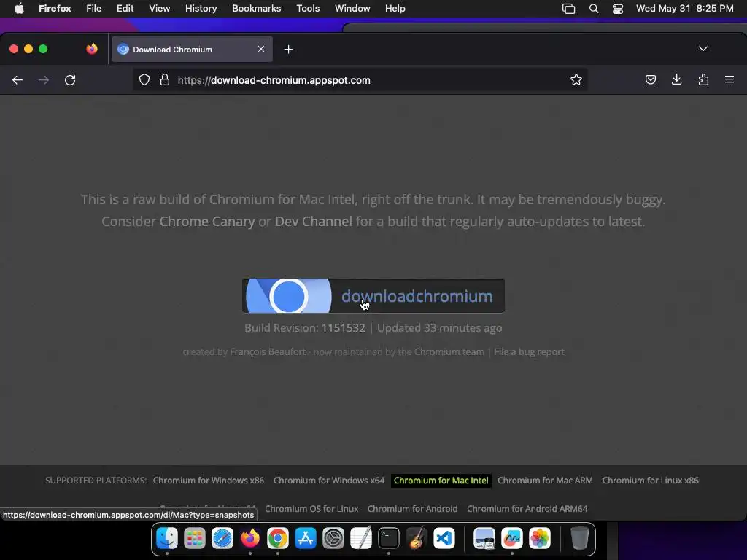The height and width of the screenshot is (560, 747).
Task: Select Chromium for Mac Intel platform
Action: click(x=441, y=481)
